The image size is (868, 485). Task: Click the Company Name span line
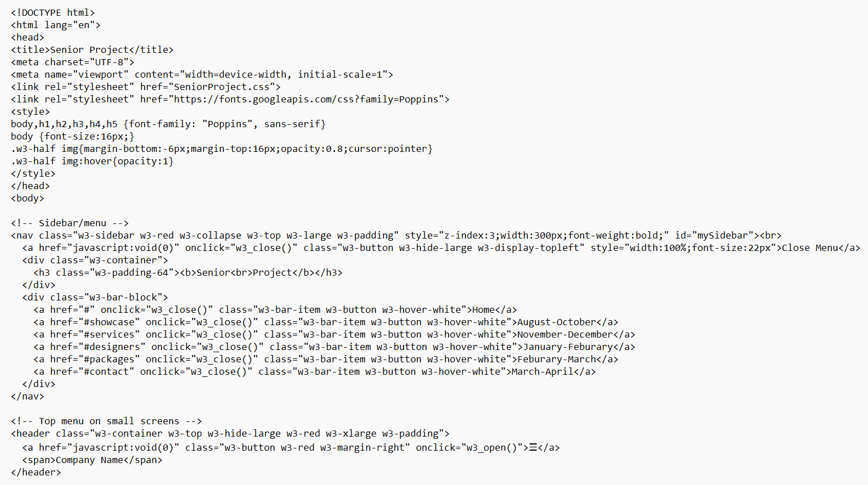click(92, 460)
